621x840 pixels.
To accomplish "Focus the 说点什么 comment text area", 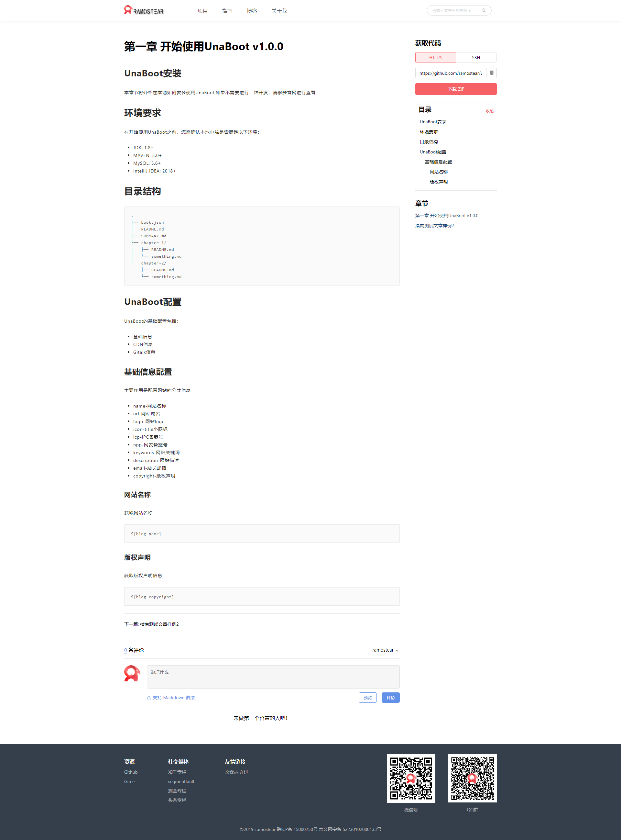I will pos(273,677).
